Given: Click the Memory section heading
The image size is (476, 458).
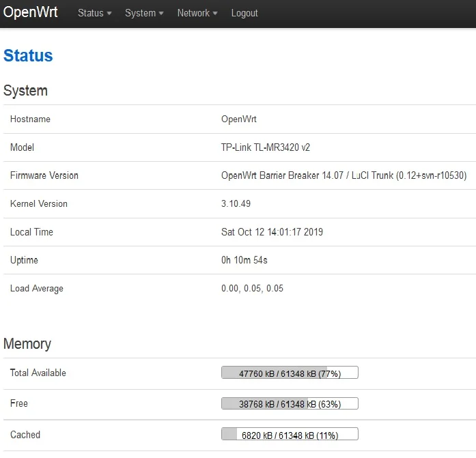Looking at the screenshot, I should coord(27,343).
